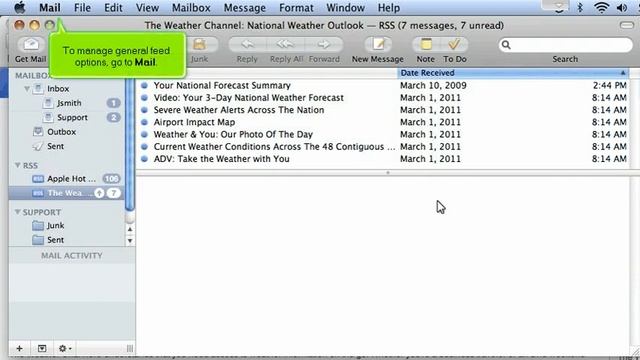Open the Mail menu
This screenshot has height=360, width=640.
(x=50, y=7)
